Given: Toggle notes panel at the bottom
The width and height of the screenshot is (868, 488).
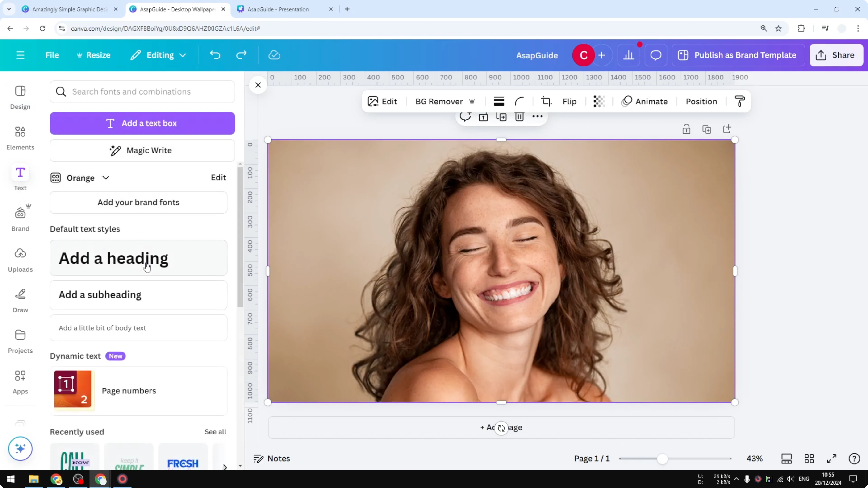Looking at the screenshot, I should click(271, 458).
